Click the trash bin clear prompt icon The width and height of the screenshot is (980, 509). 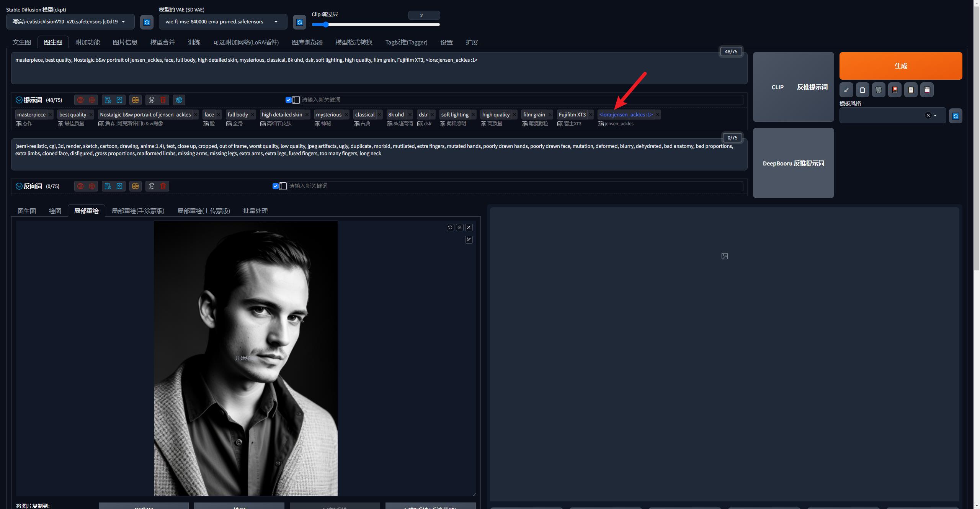pos(879,90)
